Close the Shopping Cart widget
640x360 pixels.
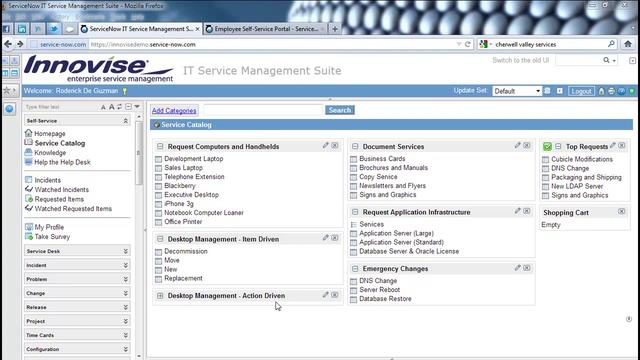622,211
